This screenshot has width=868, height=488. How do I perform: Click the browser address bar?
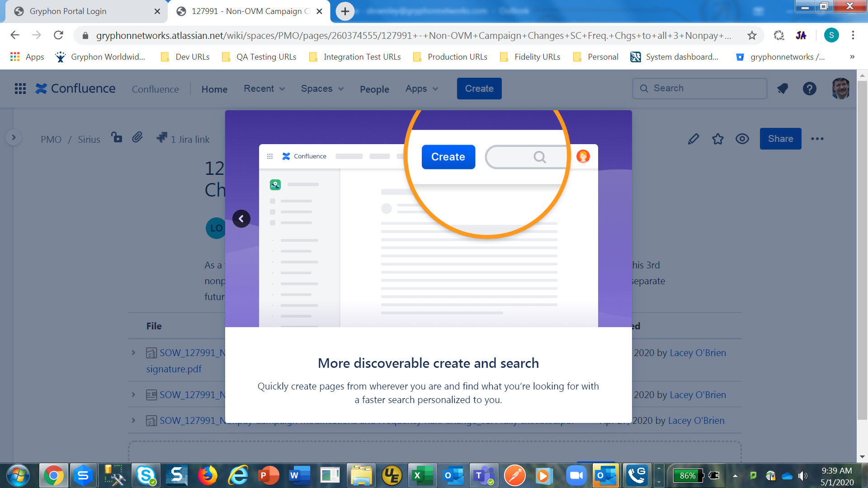(414, 35)
